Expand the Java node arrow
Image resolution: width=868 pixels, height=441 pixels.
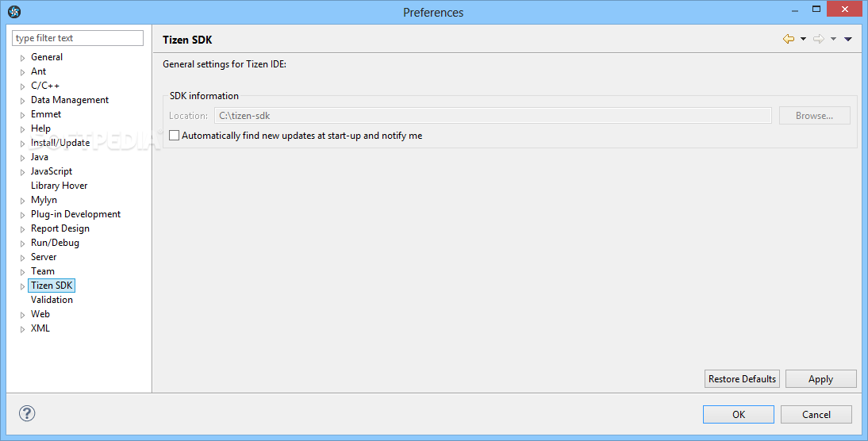(x=23, y=158)
